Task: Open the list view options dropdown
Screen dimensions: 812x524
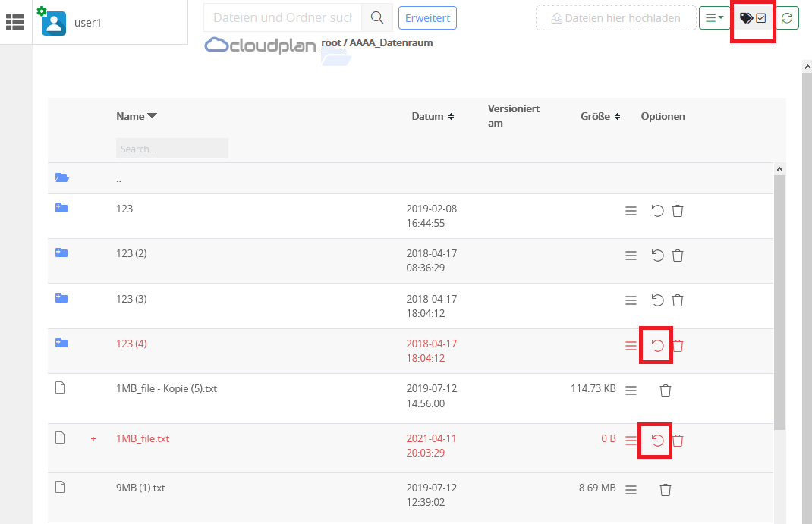Action: [x=713, y=17]
